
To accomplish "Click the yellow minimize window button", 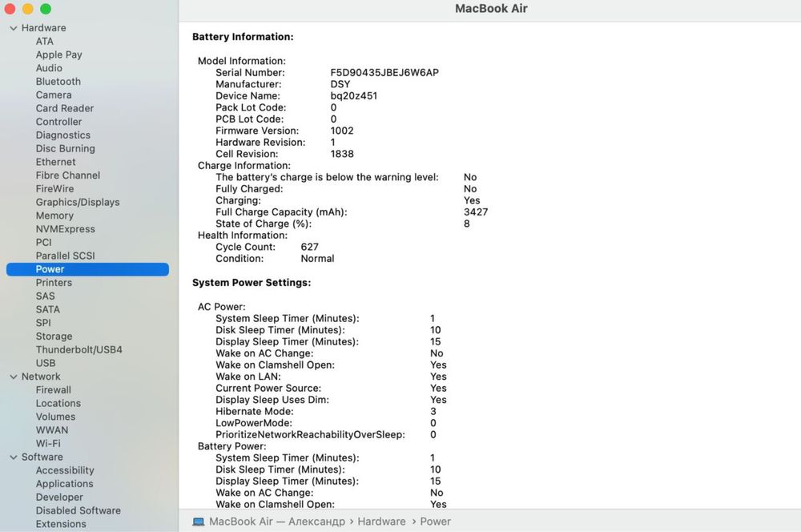I will [x=27, y=9].
